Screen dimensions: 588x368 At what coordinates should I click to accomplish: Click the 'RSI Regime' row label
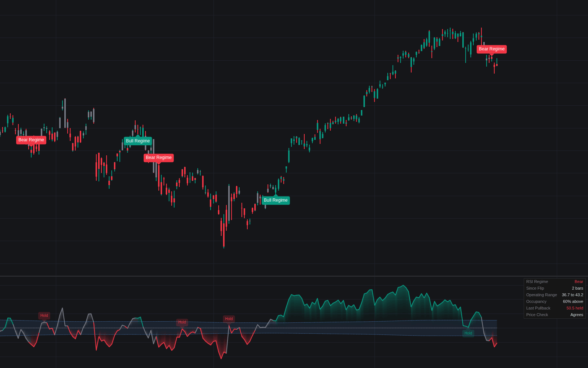coord(537,282)
